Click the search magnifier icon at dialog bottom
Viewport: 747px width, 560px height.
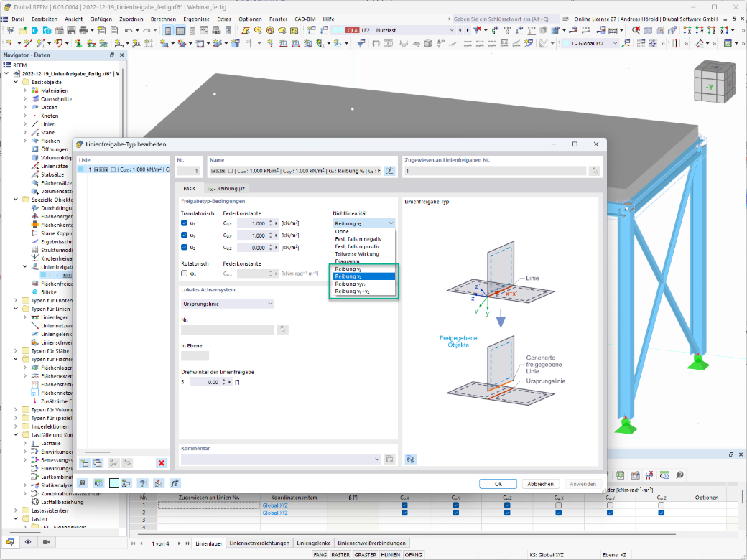[83, 483]
